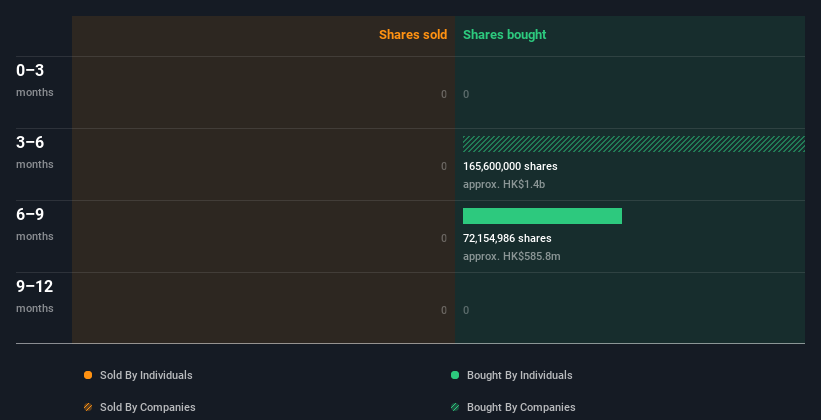Viewport: 821px width, 420px height.
Task: Click the 6–9 months row label
Action: click(x=35, y=224)
